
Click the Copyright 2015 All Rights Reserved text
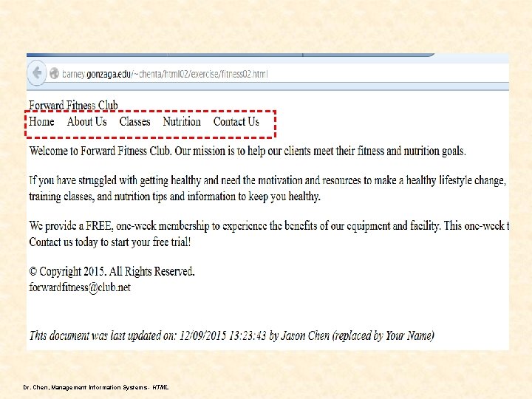pos(112,271)
